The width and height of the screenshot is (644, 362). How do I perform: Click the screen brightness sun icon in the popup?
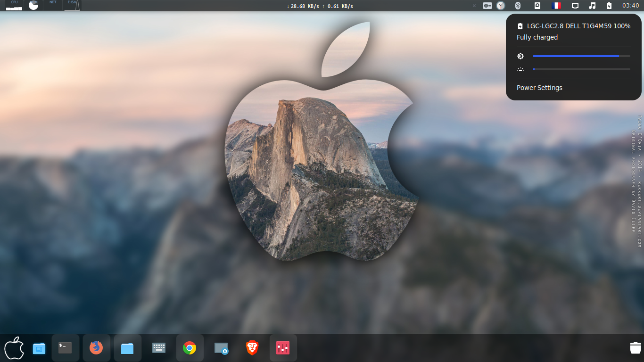[x=520, y=56]
